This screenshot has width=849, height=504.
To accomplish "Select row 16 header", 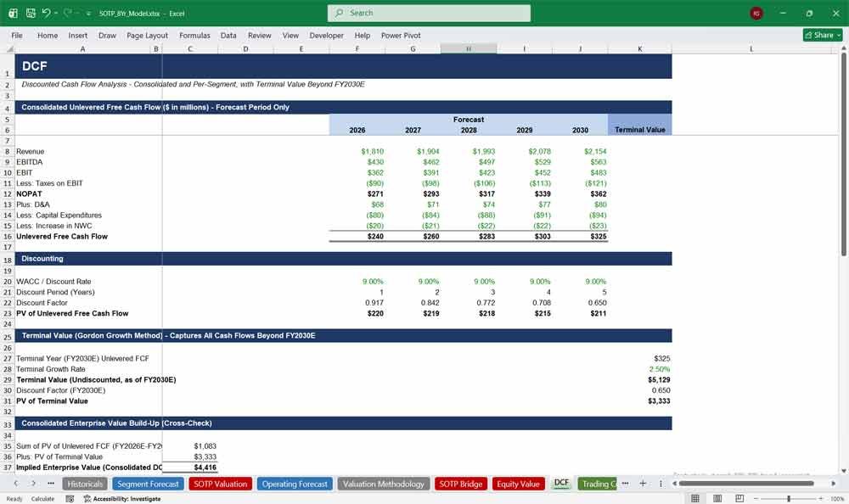I will pos(8,237).
